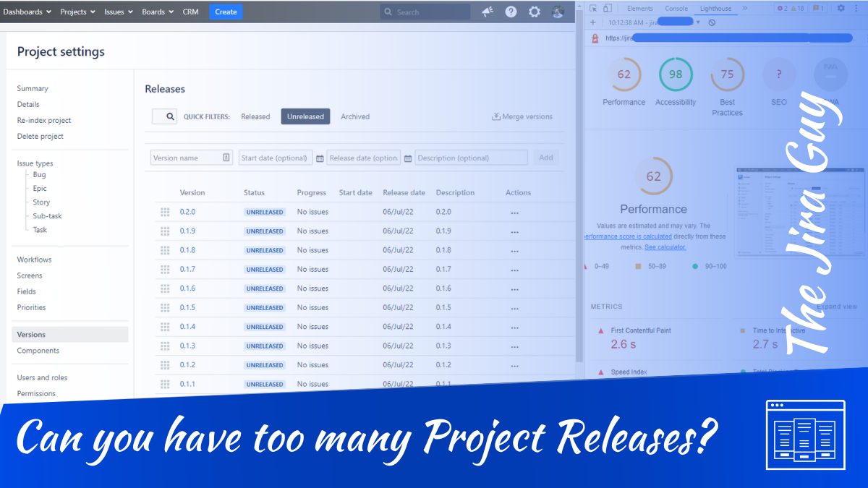868x488 pixels.
Task: Open the feedback megaphone icon
Action: [x=488, y=12]
